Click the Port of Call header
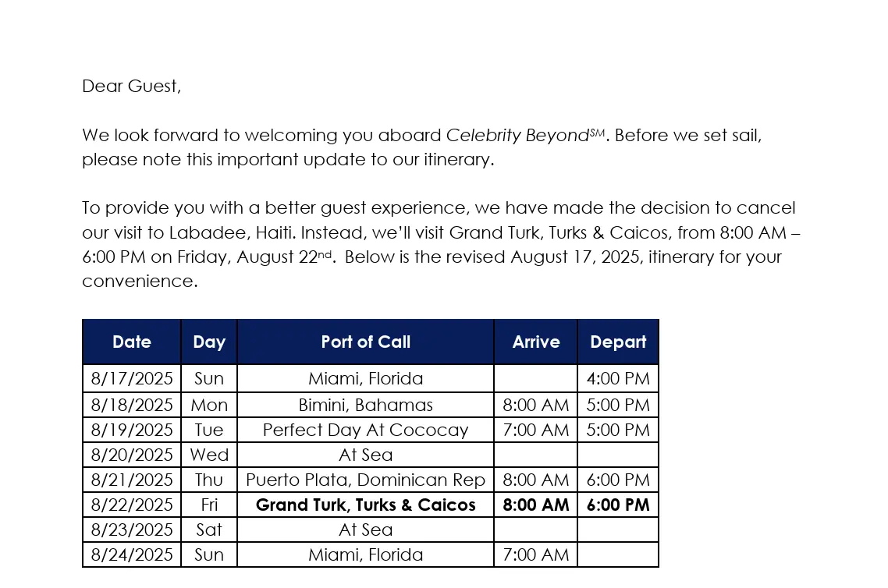Image resolution: width=888 pixels, height=588 pixels. (365, 342)
